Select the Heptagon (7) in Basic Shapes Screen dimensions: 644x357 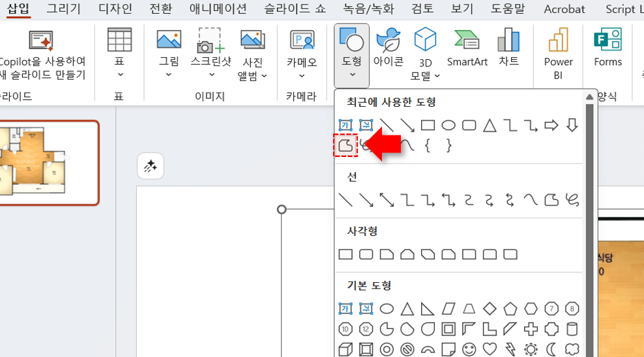(x=551, y=309)
